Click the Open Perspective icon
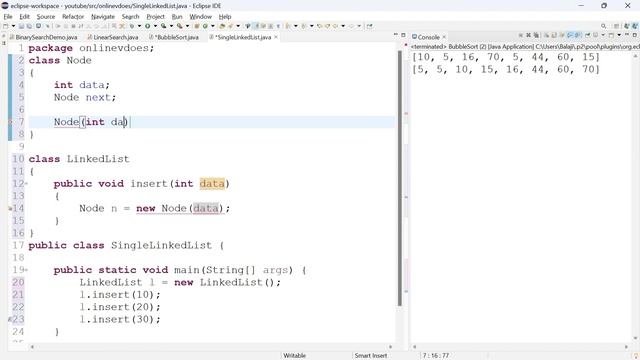The width and height of the screenshot is (640, 360). coord(616,26)
